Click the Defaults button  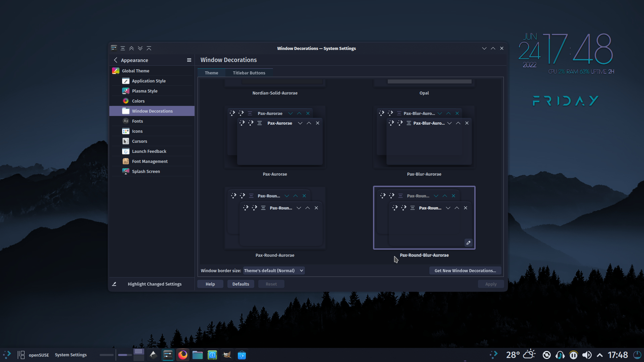pyautogui.click(x=241, y=284)
